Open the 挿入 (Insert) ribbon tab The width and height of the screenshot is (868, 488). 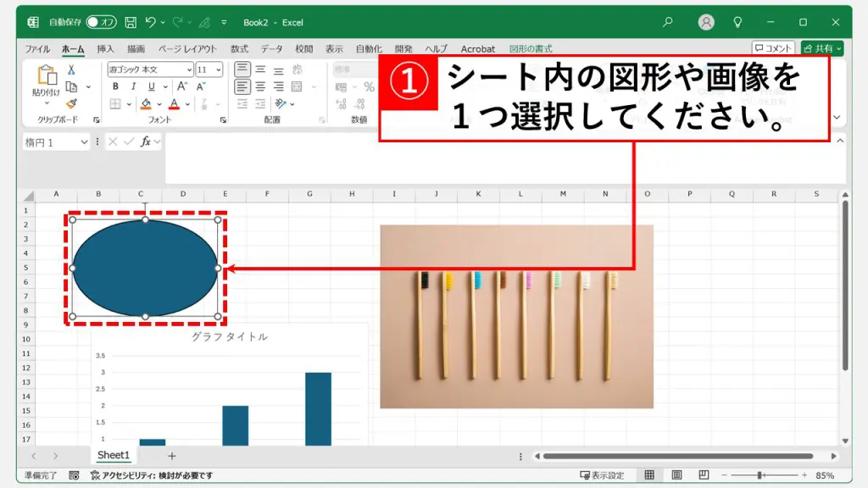(x=105, y=49)
